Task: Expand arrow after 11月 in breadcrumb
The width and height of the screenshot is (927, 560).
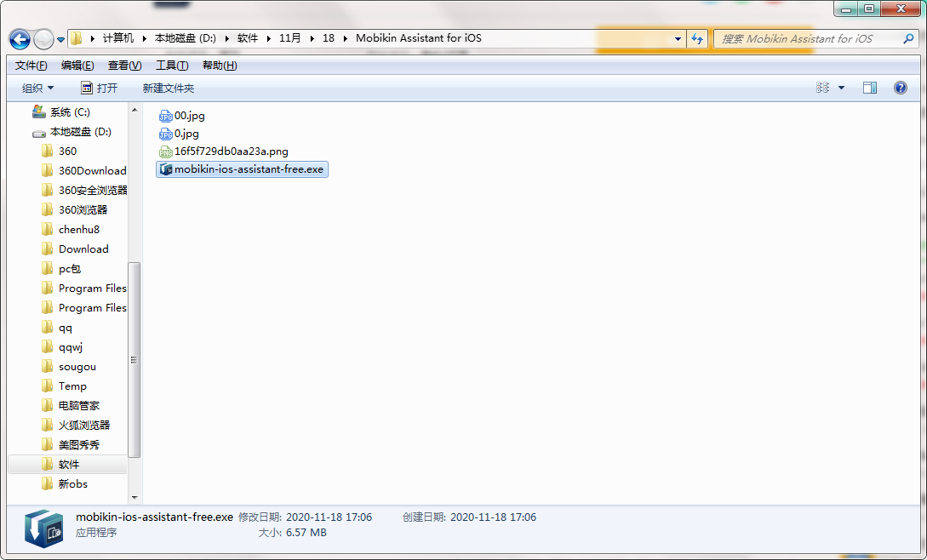Action: click(312, 38)
